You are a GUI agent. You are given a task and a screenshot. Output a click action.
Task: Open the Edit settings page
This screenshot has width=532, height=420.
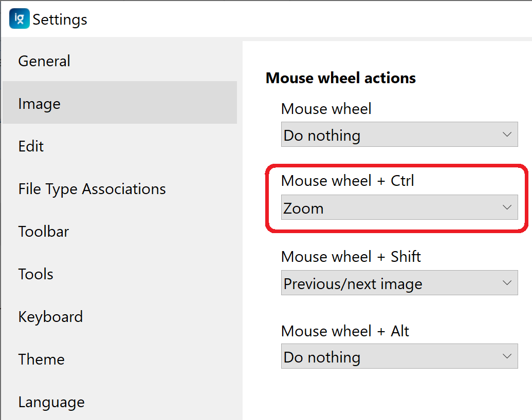pyautogui.click(x=31, y=146)
